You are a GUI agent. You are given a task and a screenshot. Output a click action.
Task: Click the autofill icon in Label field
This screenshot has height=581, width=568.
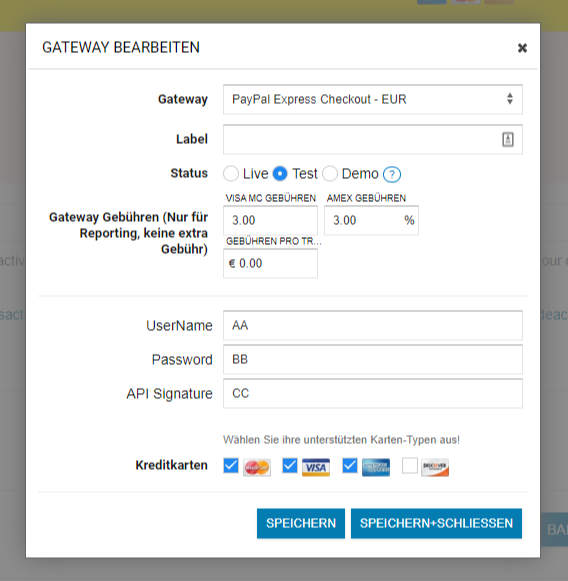pyautogui.click(x=508, y=140)
